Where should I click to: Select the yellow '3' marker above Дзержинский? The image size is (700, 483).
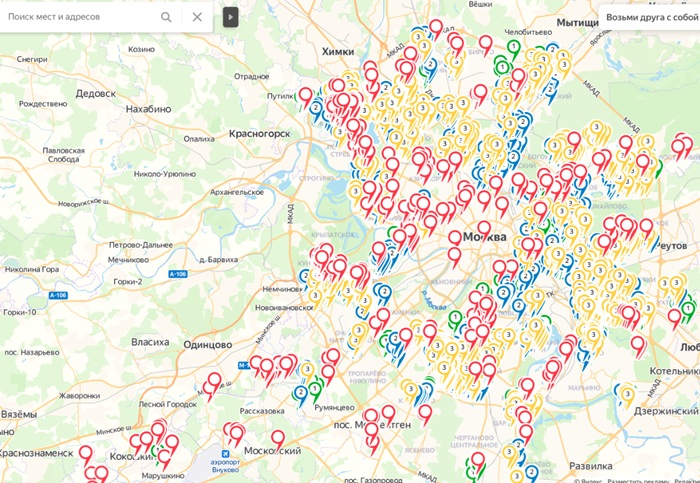click(626, 394)
